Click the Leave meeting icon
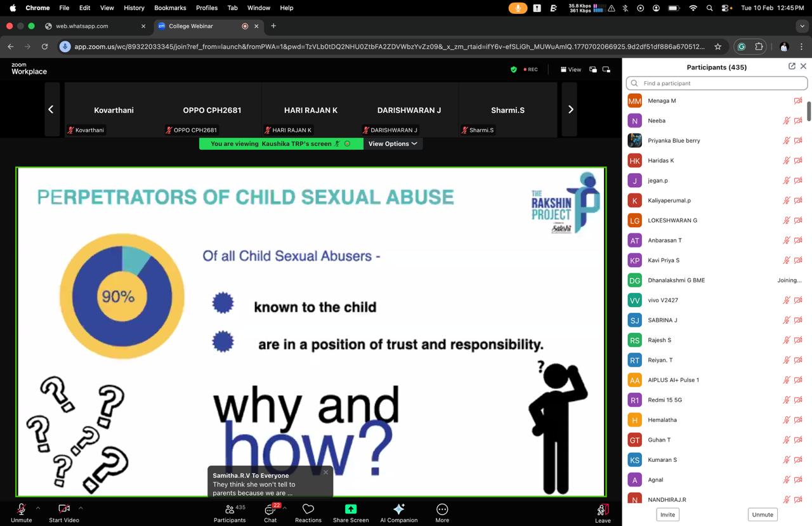 tap(603, 510)
